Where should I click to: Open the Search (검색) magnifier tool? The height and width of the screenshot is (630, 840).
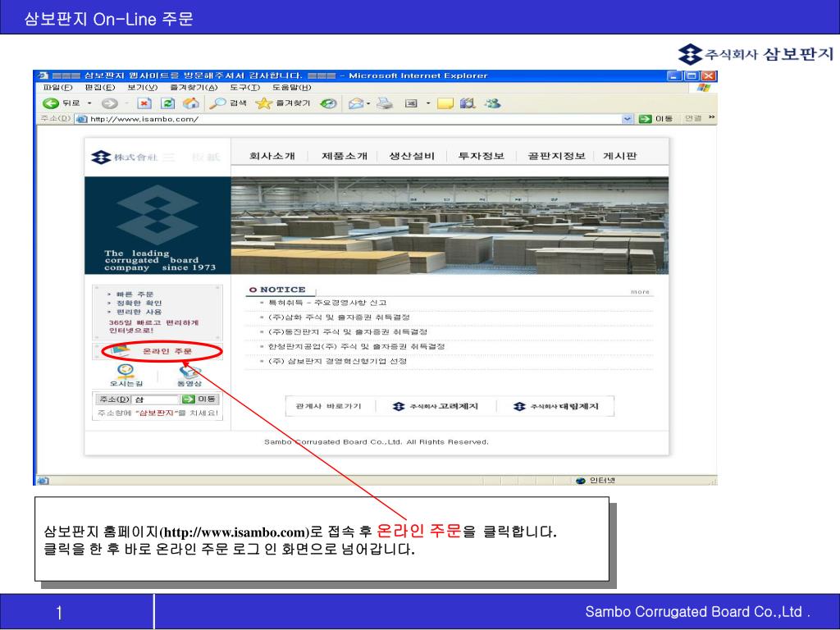(x=228, y=103)
